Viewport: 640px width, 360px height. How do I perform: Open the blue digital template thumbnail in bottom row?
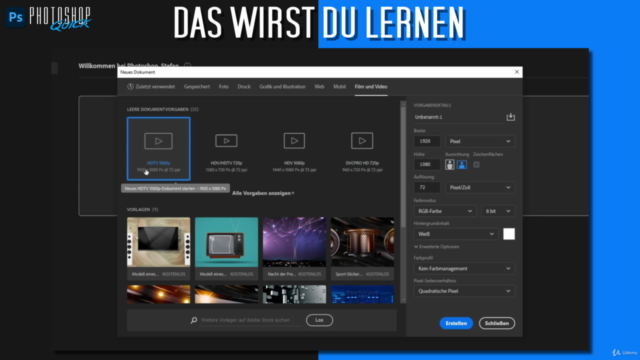tap(362, 294)
